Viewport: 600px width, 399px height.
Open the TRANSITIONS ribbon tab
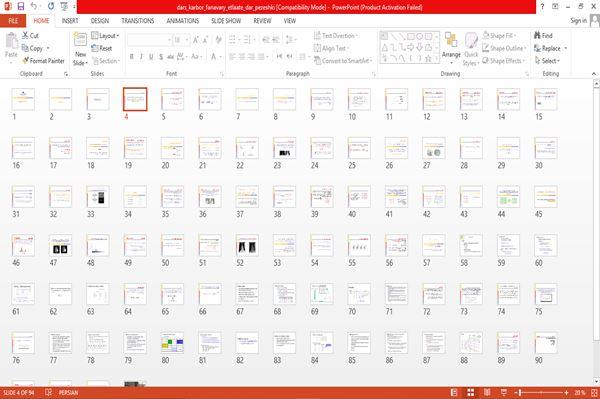pyautogui.click(x=138, y=21)
